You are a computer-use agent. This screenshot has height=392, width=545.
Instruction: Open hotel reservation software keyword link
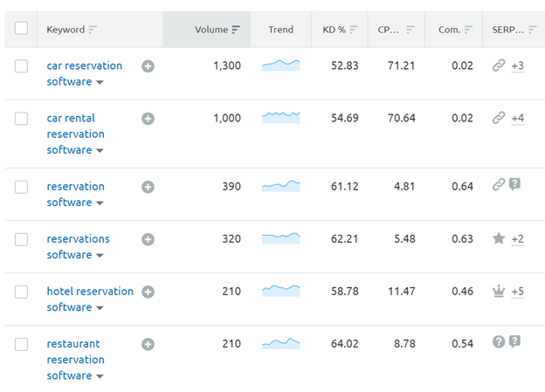click(x=90, y=292)
